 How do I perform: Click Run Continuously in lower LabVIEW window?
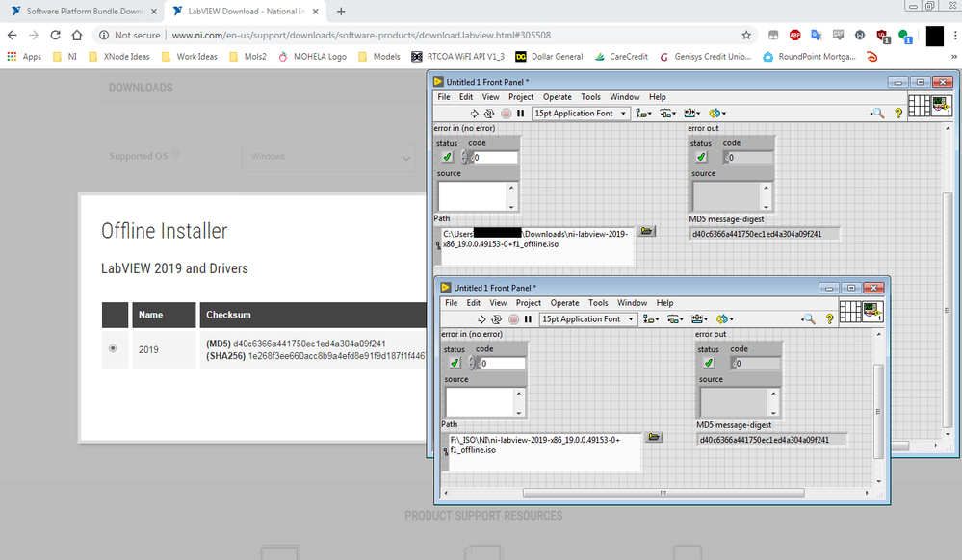497,319
